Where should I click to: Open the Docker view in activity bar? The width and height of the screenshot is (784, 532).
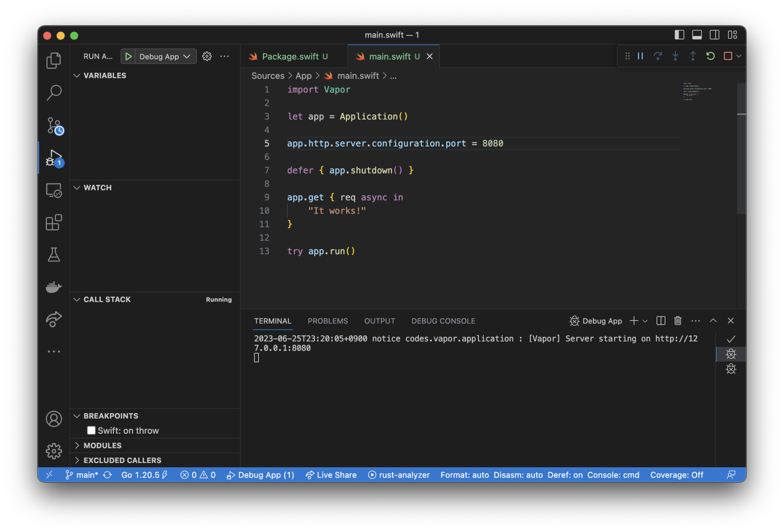point(53,287)
